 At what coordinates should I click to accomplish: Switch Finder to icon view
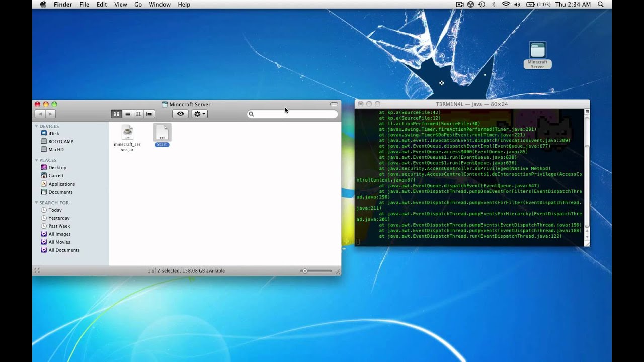[x=116, y=114]
